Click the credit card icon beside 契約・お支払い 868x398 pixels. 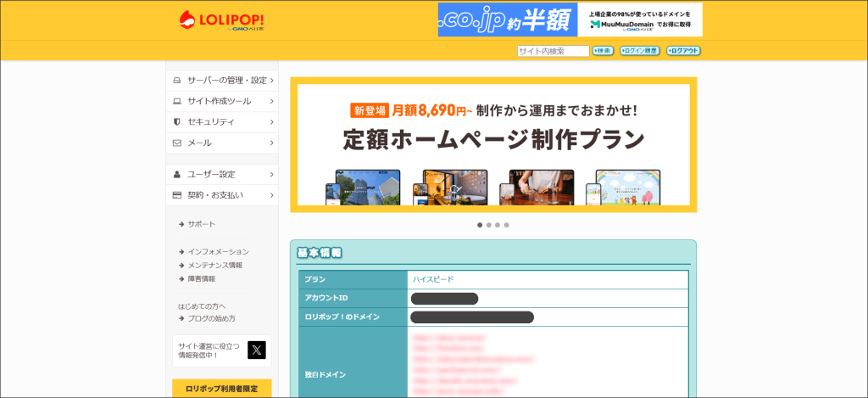point(177,195)
